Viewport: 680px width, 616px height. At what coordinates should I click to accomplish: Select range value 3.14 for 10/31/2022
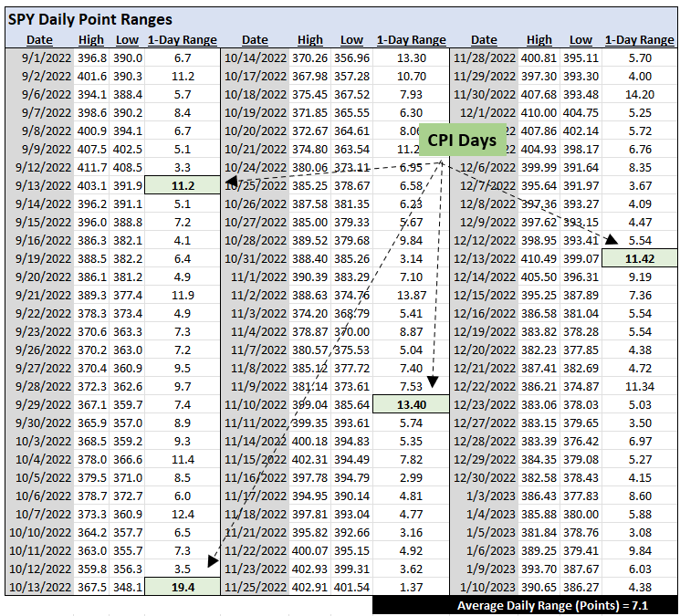[411, 259]
